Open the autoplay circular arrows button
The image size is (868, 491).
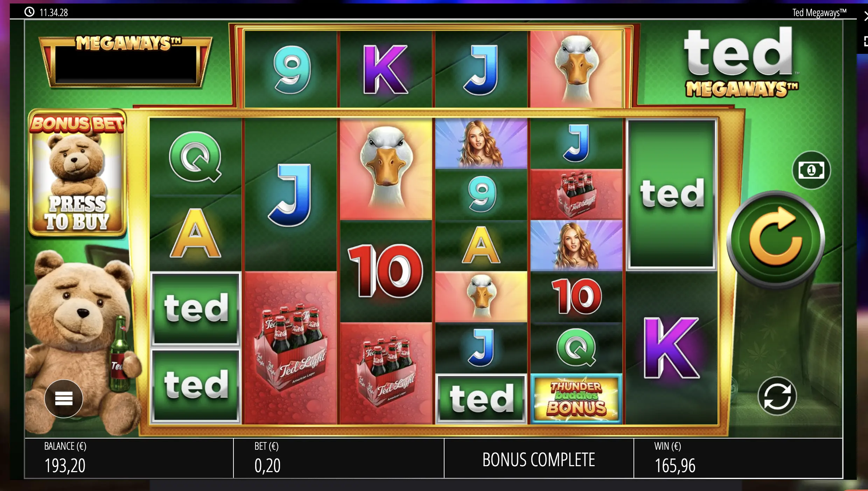pos(777,396)
